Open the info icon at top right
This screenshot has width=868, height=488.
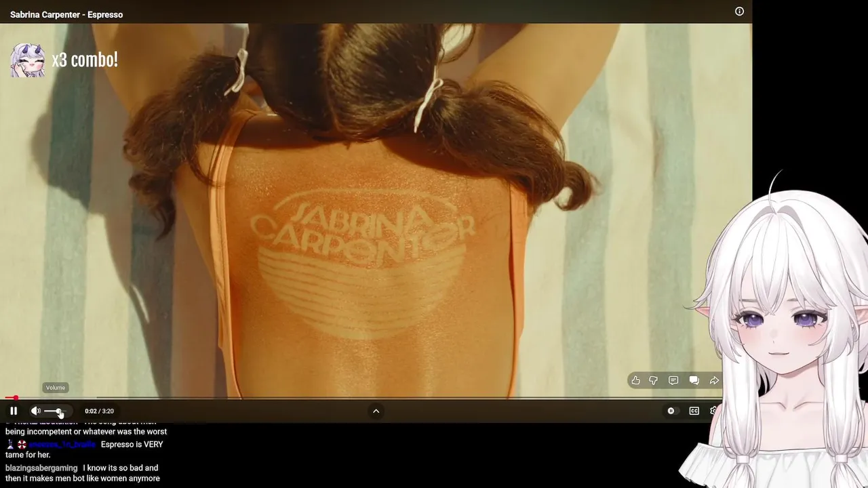tap(739, 12)
